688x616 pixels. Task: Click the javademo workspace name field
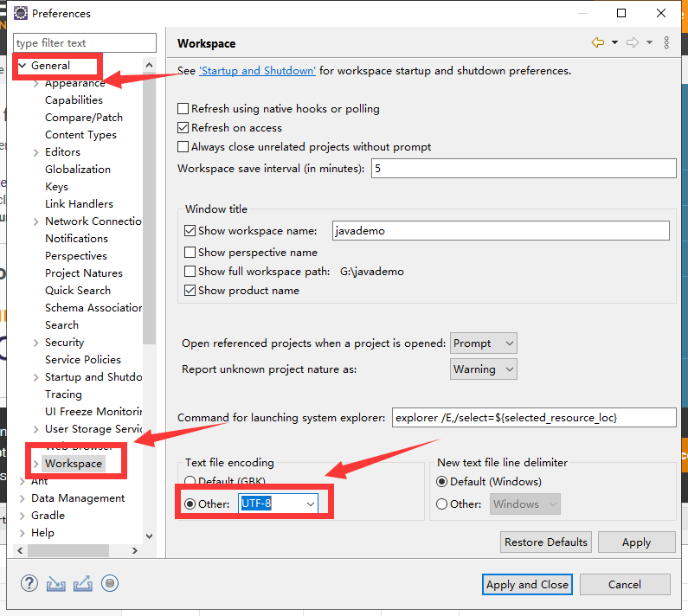coord(501,231)
